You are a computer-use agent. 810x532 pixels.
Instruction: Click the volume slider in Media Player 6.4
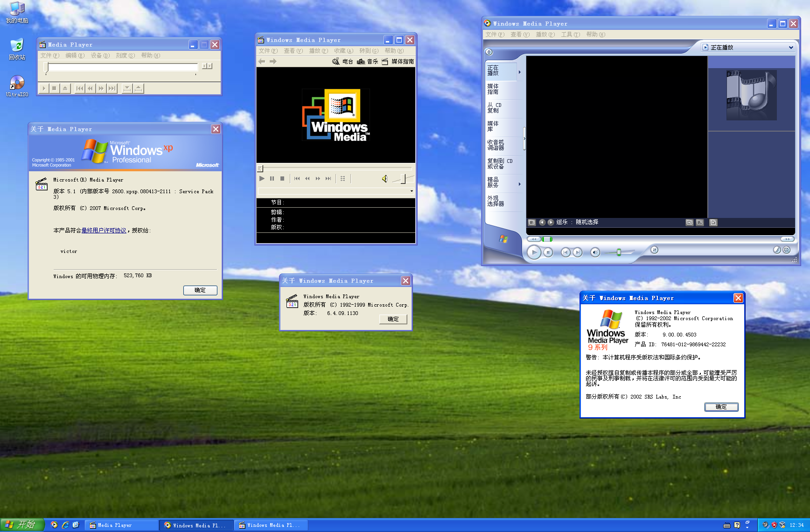(x=403, y=179)
